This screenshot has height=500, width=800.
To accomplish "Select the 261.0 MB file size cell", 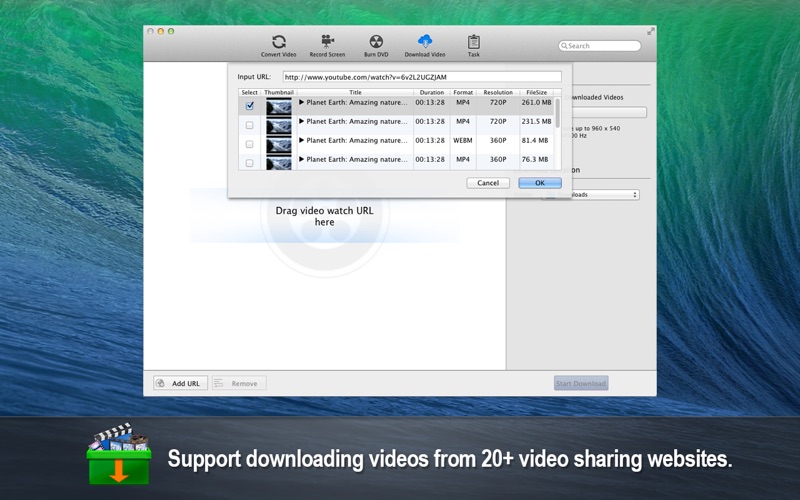I will click(536, 103).
